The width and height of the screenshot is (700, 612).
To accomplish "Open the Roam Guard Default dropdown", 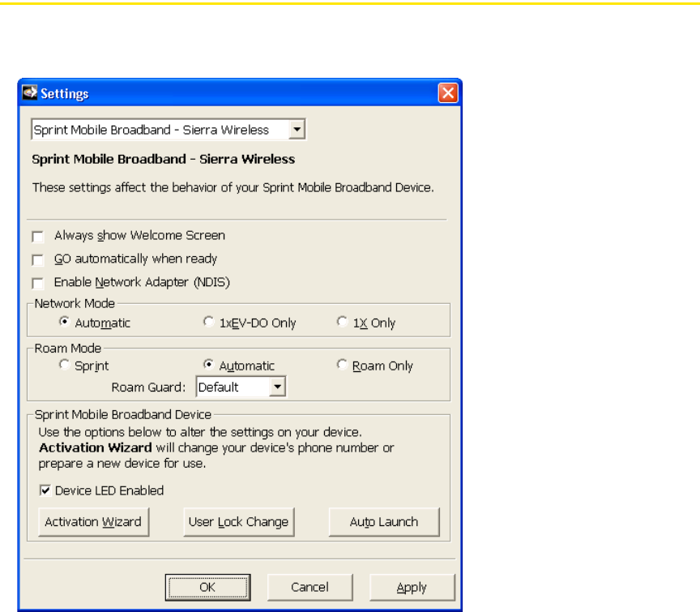I will (241, 387).
